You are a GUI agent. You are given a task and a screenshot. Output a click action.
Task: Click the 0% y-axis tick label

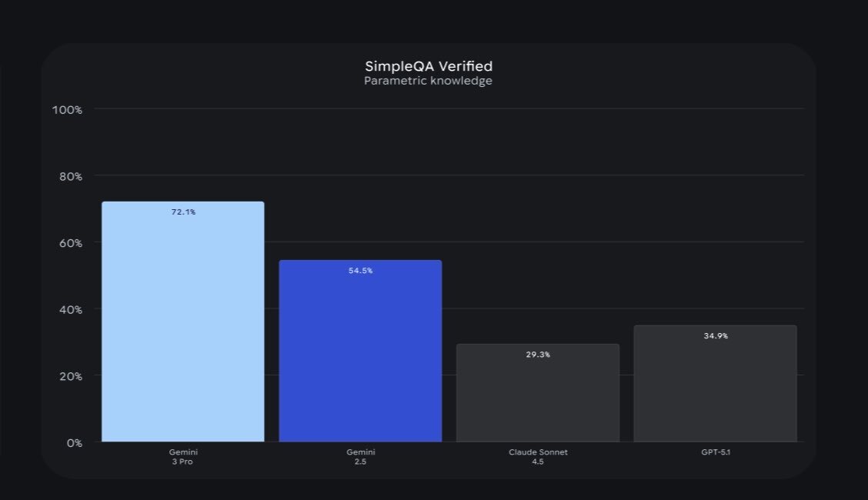click(x=73, y=443)
